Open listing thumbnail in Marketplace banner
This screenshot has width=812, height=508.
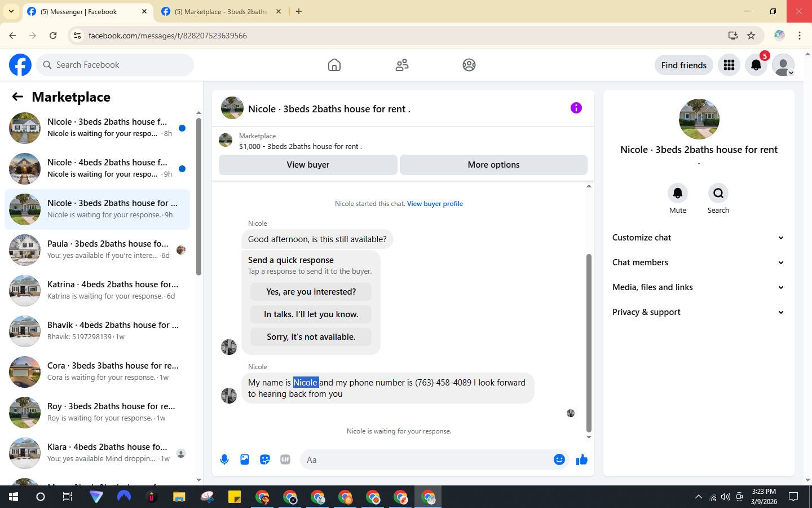226,140
